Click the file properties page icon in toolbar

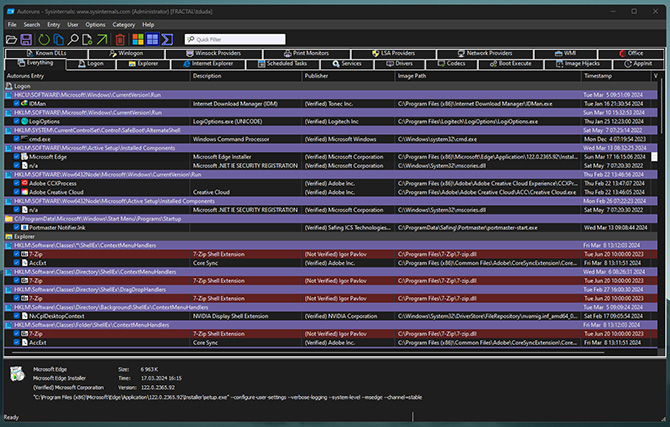click(x=87, y=40)
